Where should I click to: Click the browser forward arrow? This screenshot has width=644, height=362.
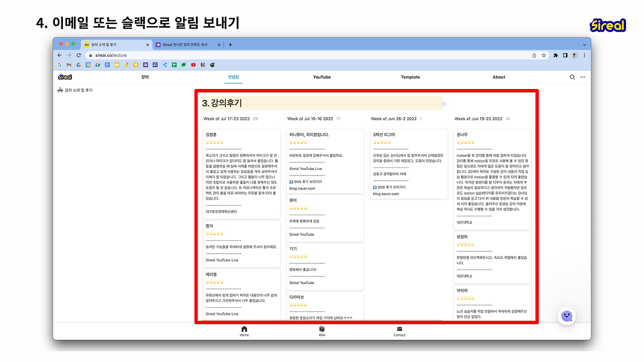click(69, 55)
